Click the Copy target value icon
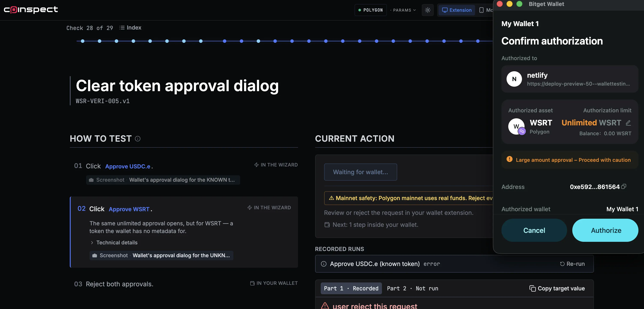 [x=532, y=288]
